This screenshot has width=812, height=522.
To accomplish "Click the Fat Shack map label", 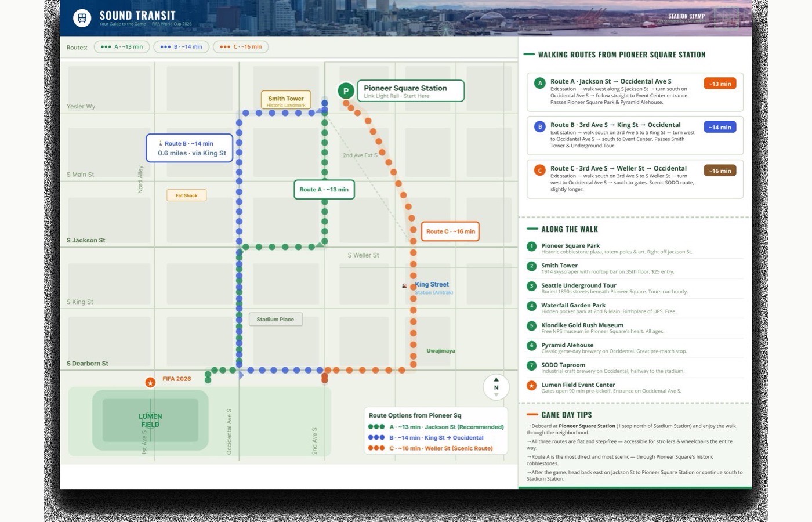I will point(187,195).
